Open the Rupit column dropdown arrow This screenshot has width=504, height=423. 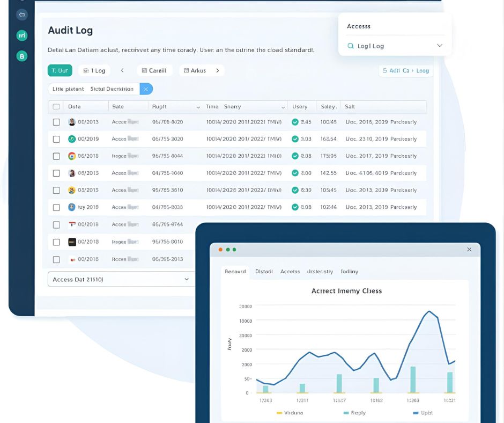tap(198, 107)
